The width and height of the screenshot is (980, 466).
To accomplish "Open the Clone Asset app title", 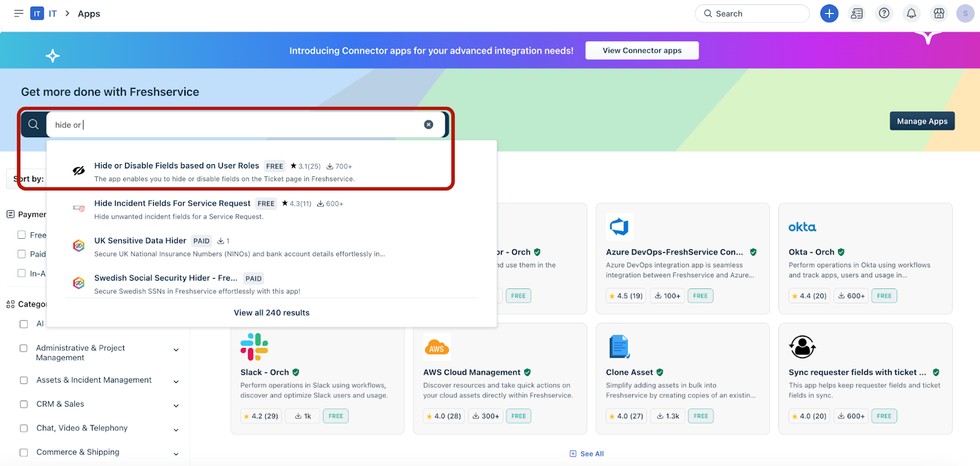I will pyautogui.click(x=630, y=372).
